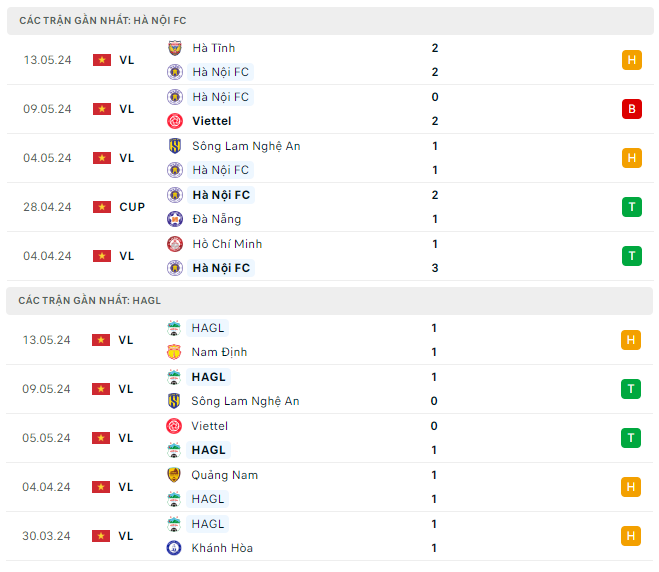Open the Viettel link in the 09.05.24 match
Viewport: 659px width, 572px height.
click(212, 121)
